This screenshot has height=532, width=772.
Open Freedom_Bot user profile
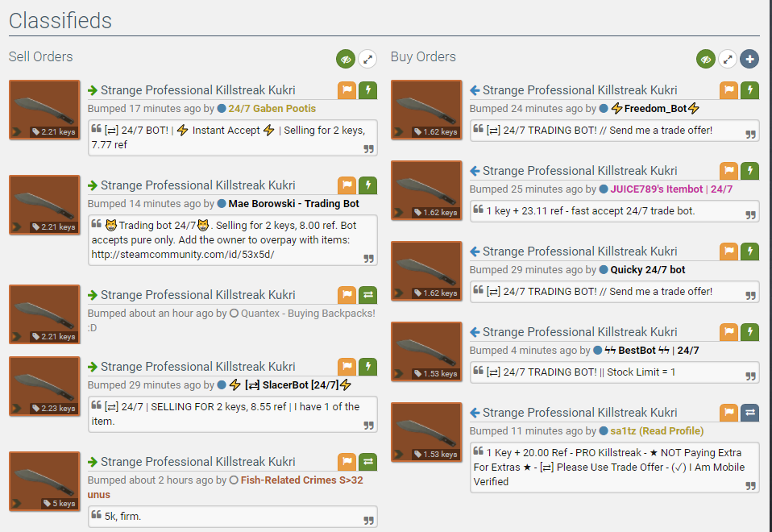pos(655,109)
